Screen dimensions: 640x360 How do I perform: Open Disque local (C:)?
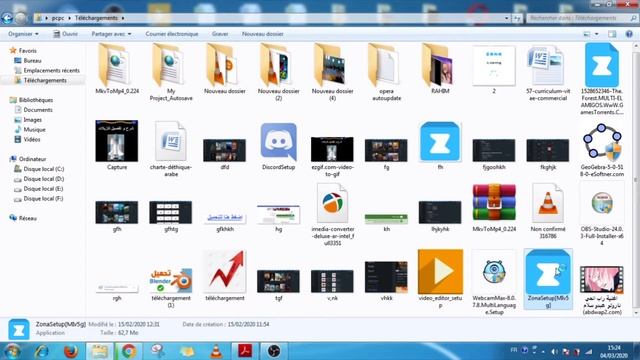44,169
